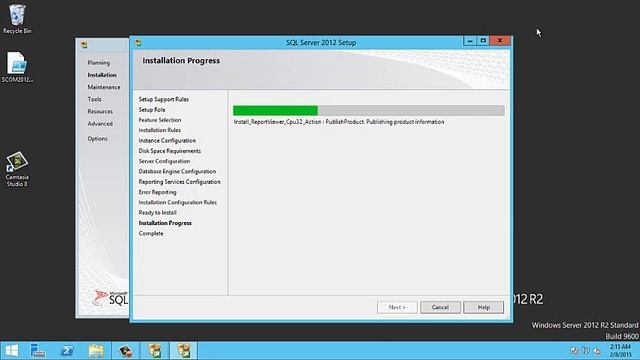Show the taskbar clock and date
The height and width of the screenshot is (360, 640).
[620, 351]
